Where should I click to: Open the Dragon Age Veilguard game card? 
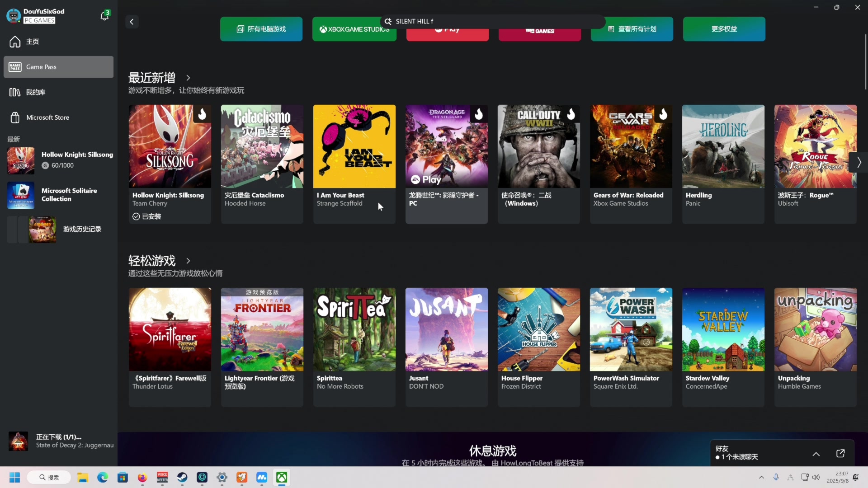[447, 164]
